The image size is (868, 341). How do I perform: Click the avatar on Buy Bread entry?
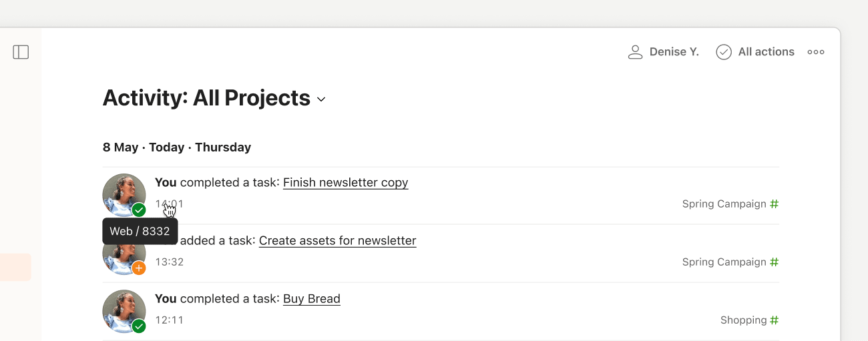(123, 310)
